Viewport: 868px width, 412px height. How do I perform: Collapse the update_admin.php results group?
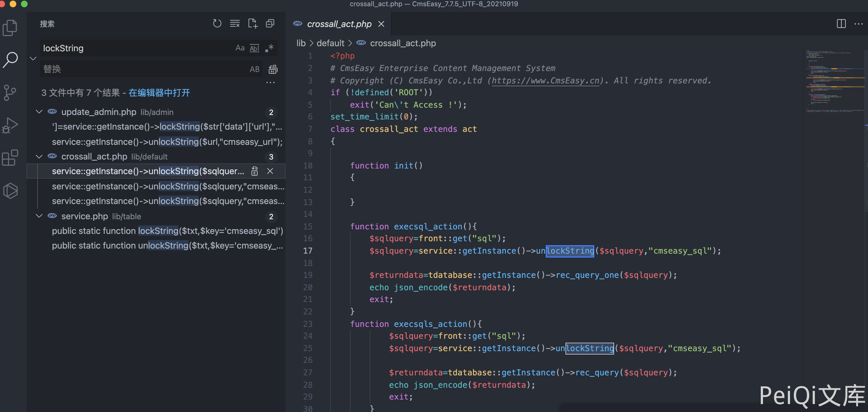[x=39, y=112]
